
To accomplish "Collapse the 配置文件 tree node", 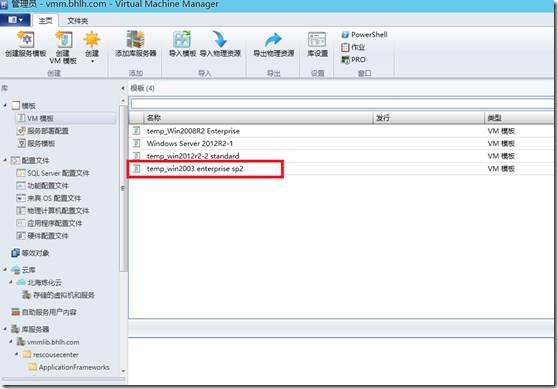I will click(x=5, y=160).
